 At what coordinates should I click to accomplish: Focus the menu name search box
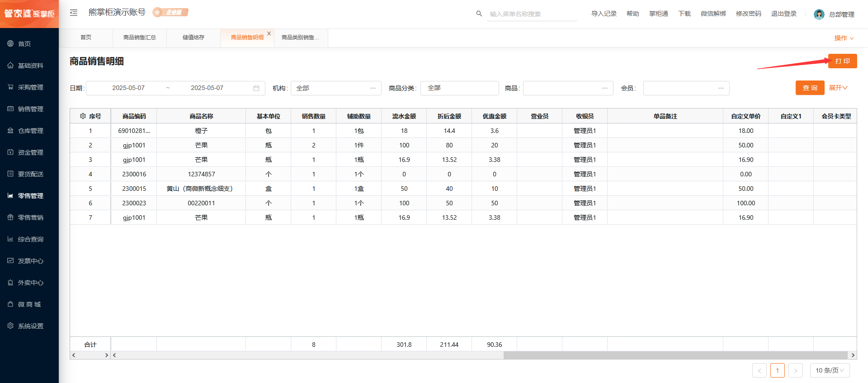click(532, 14)
